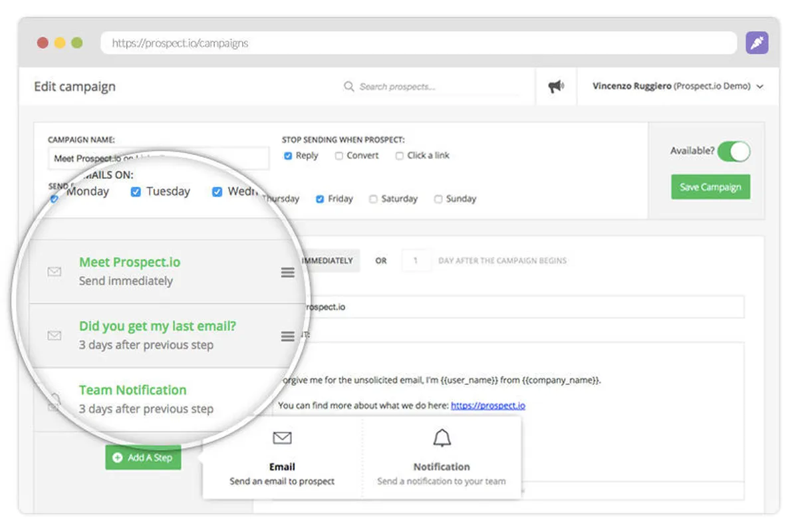Screen dimensions: 798x532
Task: Toggle the Reply checkbox
Action: 288,156
